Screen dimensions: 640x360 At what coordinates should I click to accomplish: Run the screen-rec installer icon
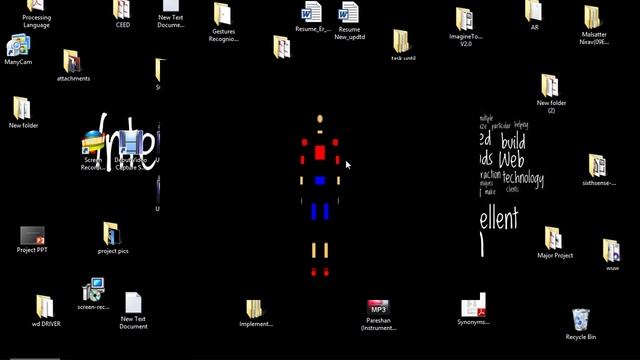point(93,289)
